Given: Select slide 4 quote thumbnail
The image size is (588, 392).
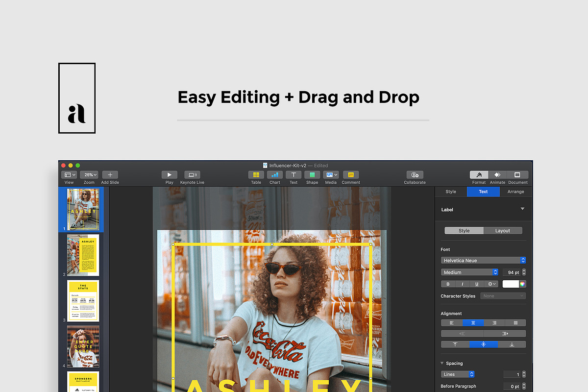Looking at the screenshot, I should 83,346.
